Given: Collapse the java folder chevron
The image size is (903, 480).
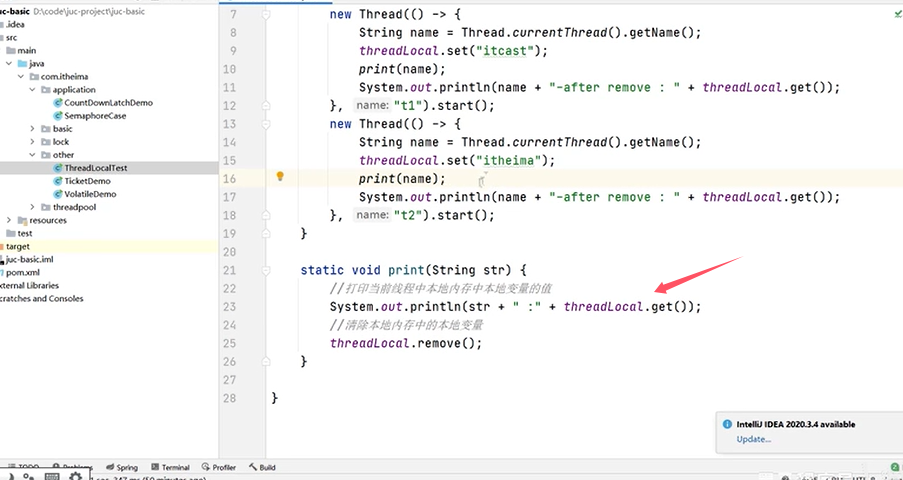Looking at the screenshot, I should [9, 63].
